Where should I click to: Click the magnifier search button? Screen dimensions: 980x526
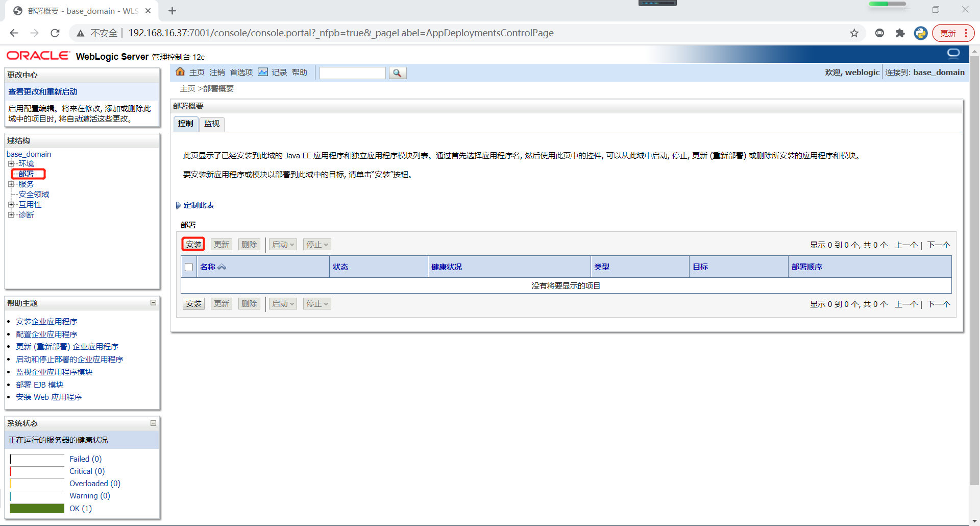[x=398, y=73]
